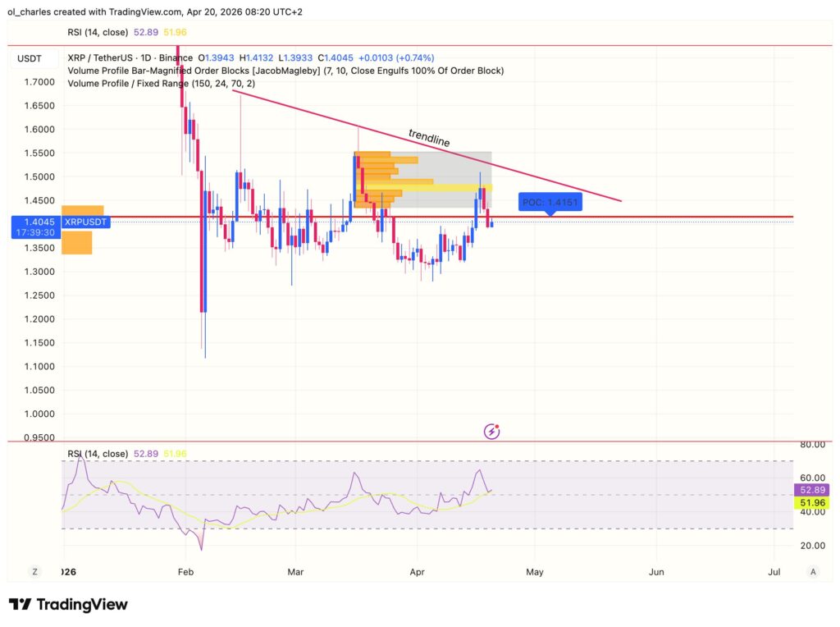This screenshot has width=840, height=627.
Task: Click the Feb label on time axis
Action: [185, 571]
